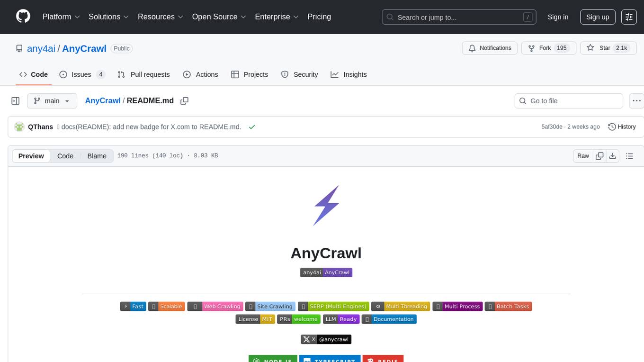Expand the Resources menu

tap(161, 17)
